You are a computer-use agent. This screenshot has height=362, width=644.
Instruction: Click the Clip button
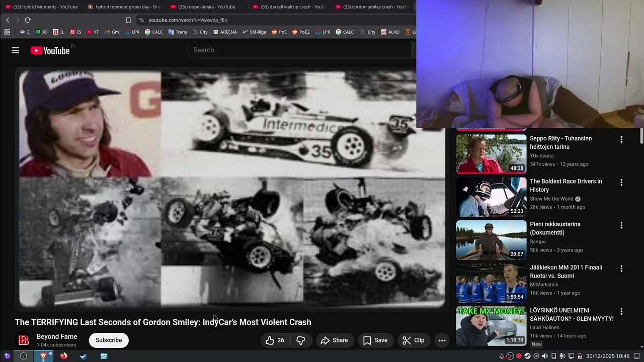tap(414, 340)
